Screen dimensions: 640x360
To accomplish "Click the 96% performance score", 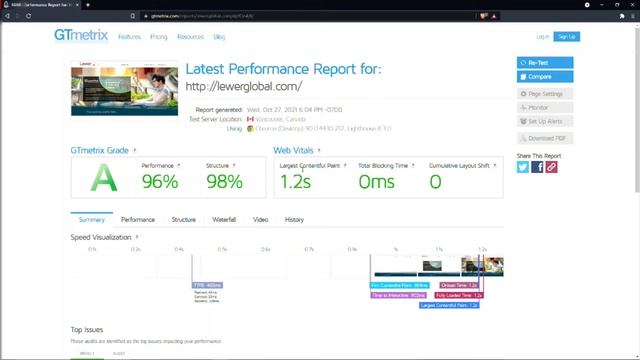I will (160, 182).
